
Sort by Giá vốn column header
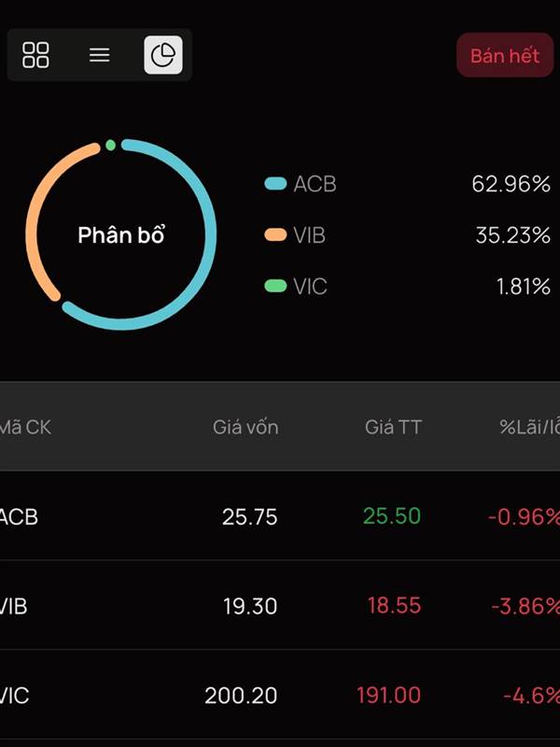(x=245, y=428)
